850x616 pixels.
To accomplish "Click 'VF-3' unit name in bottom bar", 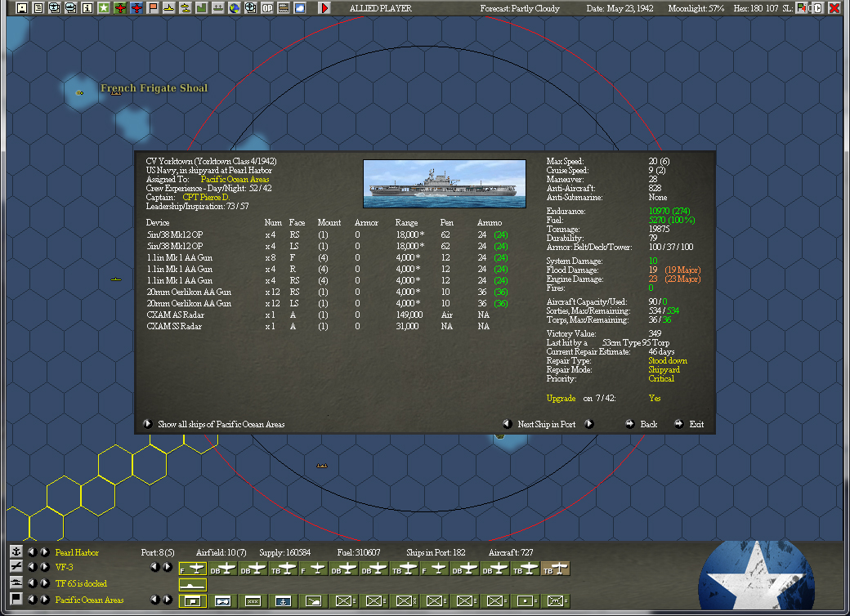I will point(64,567).
